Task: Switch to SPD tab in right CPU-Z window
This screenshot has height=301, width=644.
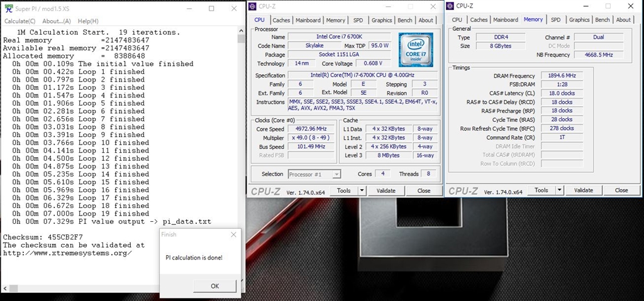Action: tap(556, 19)
